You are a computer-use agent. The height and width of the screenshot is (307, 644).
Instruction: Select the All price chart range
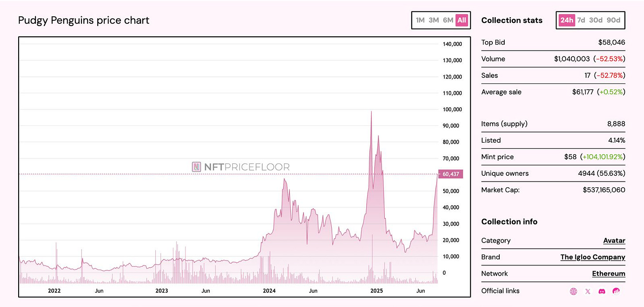462,20
